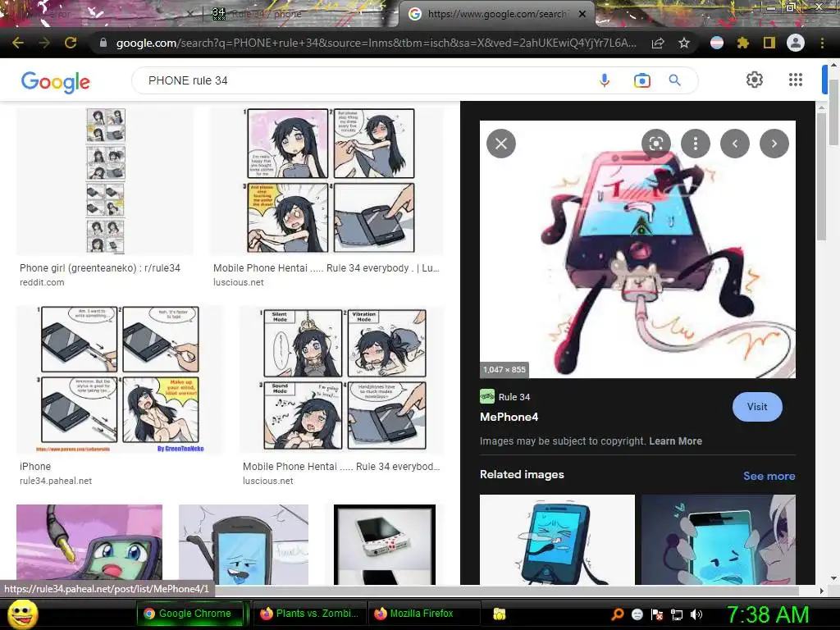The width and height of the screenshot is (840, 630).
Task: Click the striped flag extension icon
Action: (x=717, y=43)
